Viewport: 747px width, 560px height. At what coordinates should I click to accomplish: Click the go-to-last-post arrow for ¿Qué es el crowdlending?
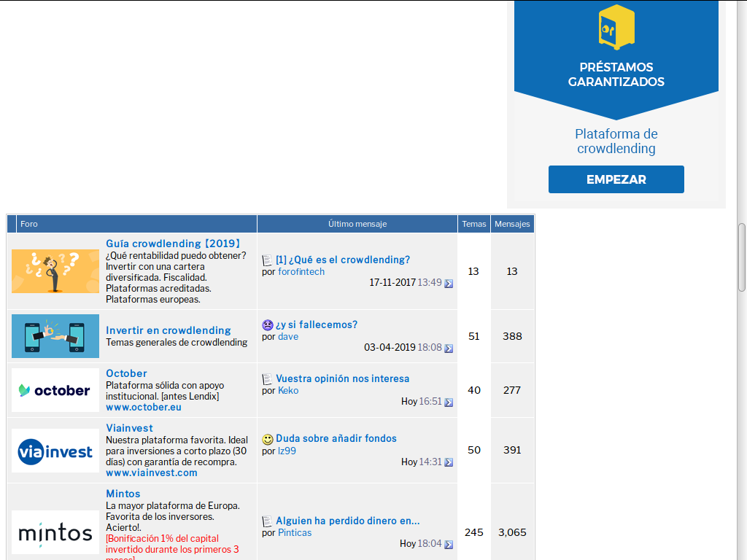(x=449, y=284)
